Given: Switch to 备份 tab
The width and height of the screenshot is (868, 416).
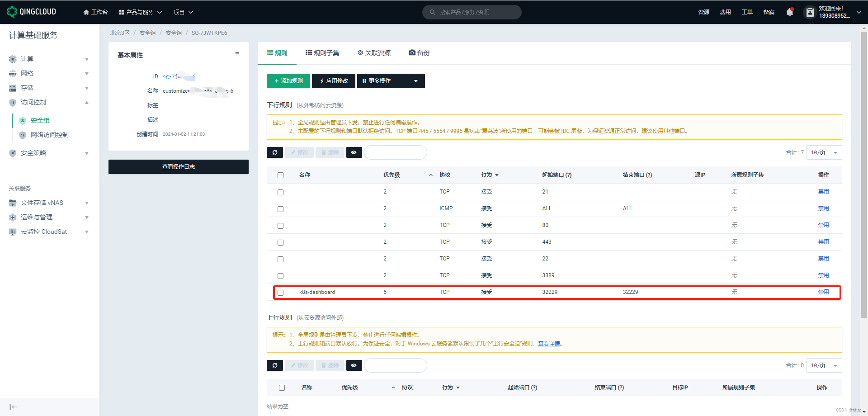Looking at the screenshot, I should 419,53.
